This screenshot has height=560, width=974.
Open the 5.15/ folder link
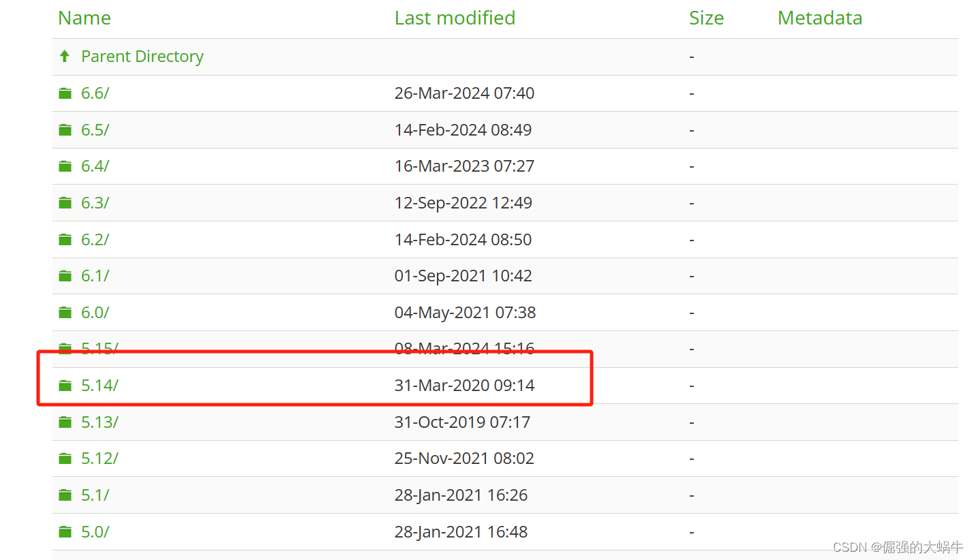click(x=100, y=349)
